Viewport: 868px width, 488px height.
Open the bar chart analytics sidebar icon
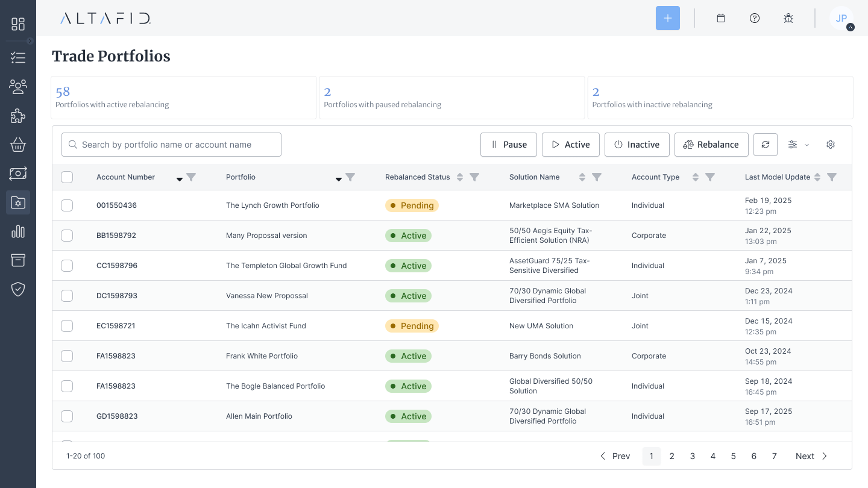(x=18, y=231)
